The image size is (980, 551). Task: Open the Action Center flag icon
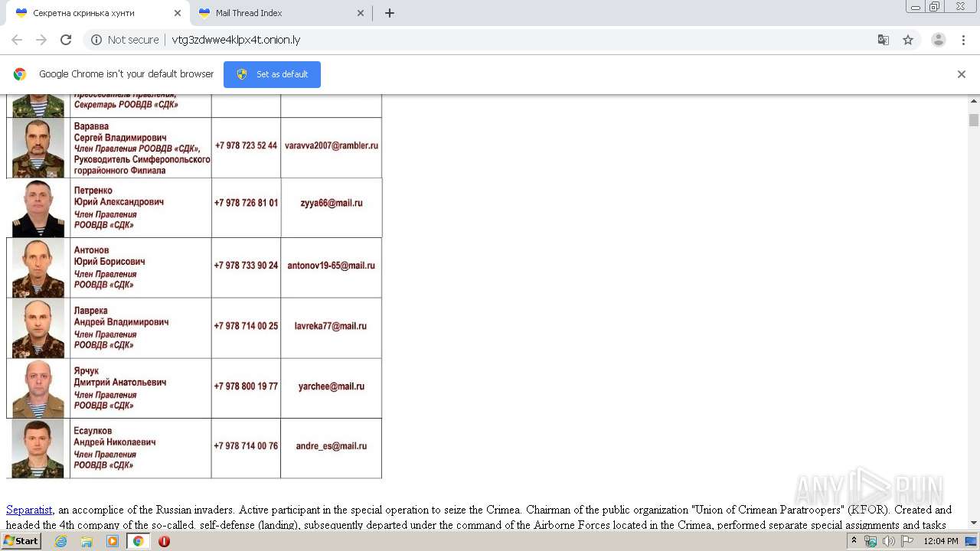(907, 541)
